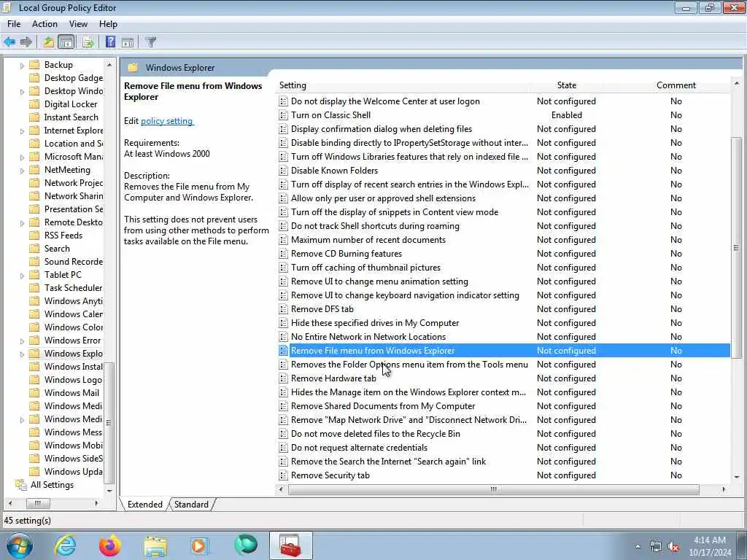Select 'Hide these specified drives in My Computer'
Screen dimensions: 747x560
[x=375, y=323]
